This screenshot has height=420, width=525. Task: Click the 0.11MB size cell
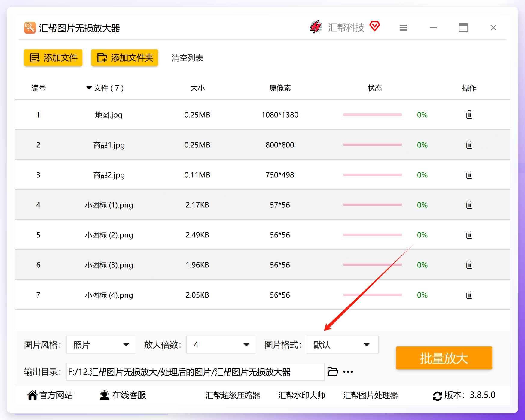coord(197,175)
